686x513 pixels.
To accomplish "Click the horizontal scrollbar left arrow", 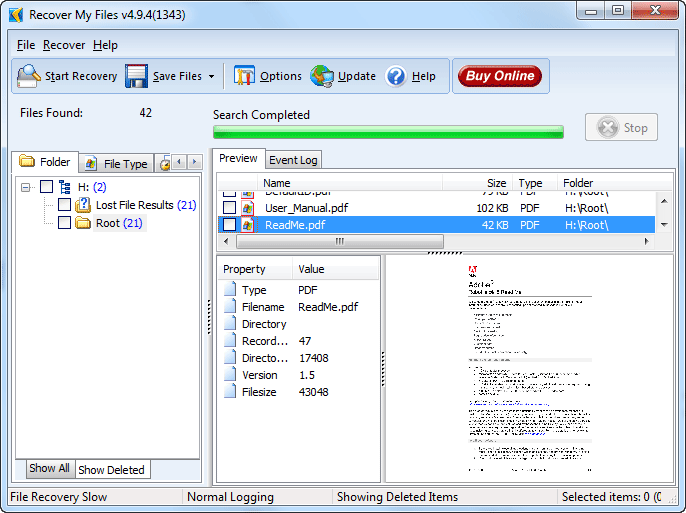I will (x=226, y=241).
